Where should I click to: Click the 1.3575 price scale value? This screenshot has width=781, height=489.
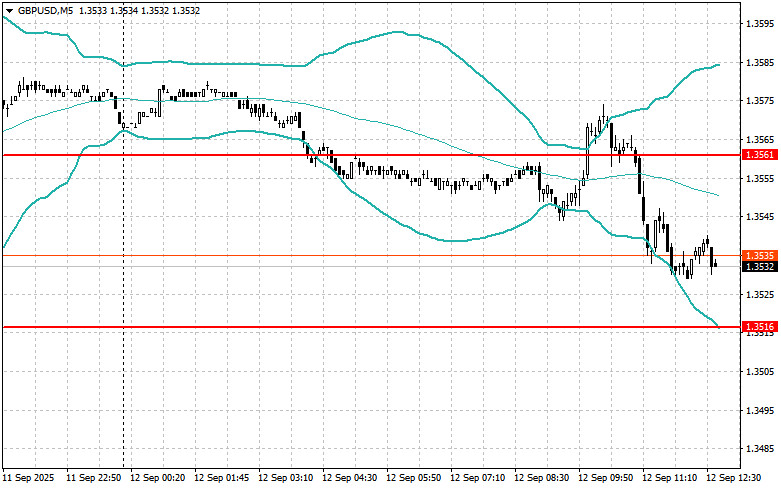coord(760,101)
